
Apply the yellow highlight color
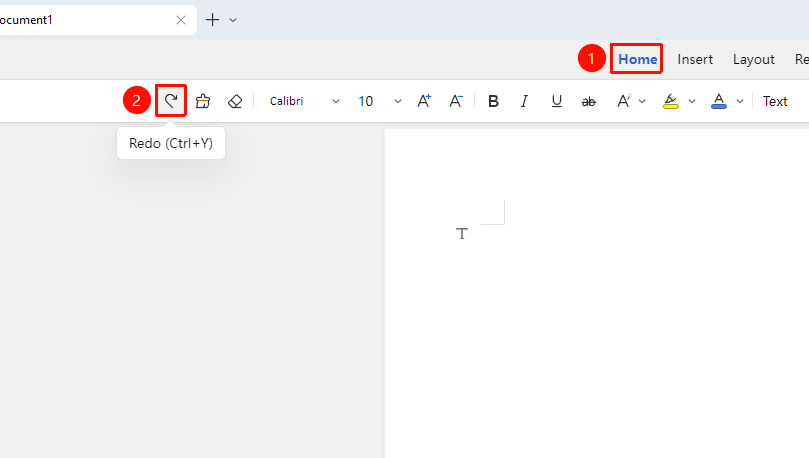pyautogui.click(x=671, y=101)
